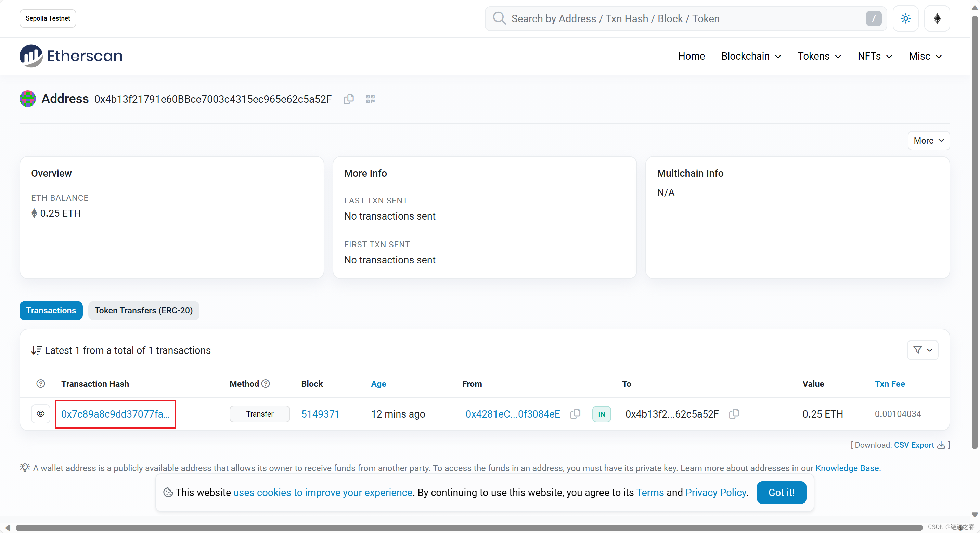
Task: Dismiss the cookie notice with Got it!
Action: tap(781, 492)
